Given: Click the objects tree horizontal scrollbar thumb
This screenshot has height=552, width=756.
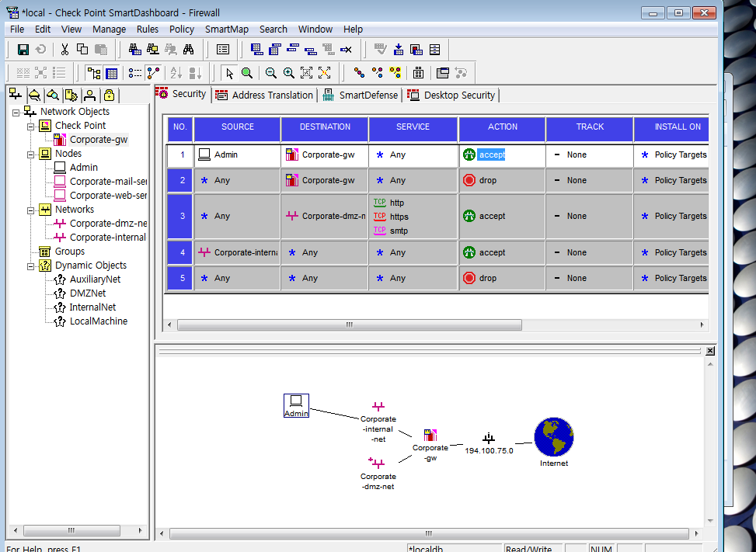Looking at the screenshot, I should 71,530.
